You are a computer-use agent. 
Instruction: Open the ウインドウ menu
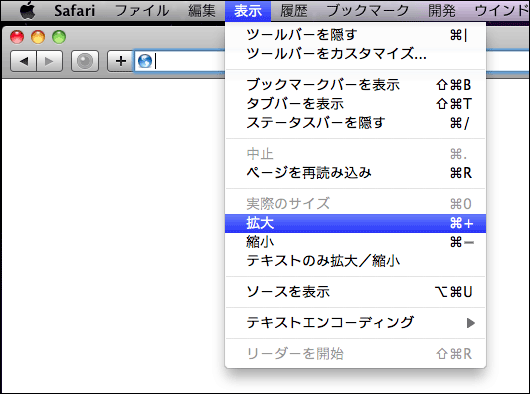502,10
